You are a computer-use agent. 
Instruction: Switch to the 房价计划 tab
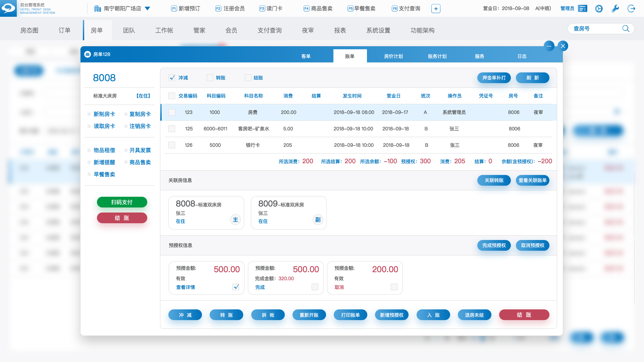[x=393, y=56]
